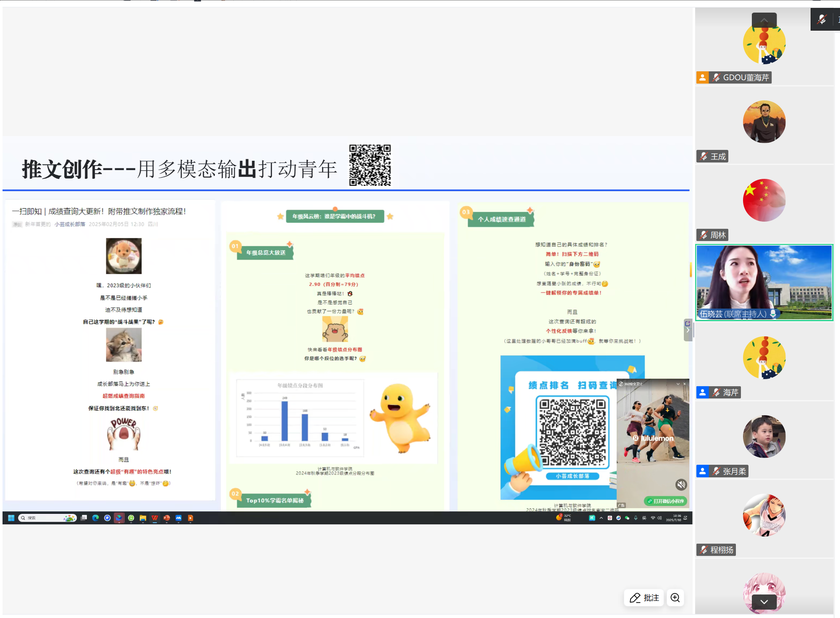Click the 批注 annotate button

click(644, 597)
